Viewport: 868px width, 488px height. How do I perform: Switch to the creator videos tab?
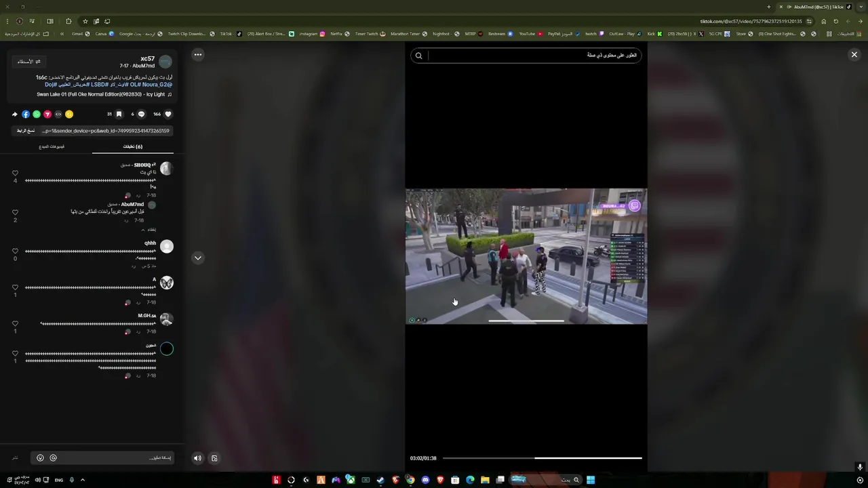click(52, 146)
